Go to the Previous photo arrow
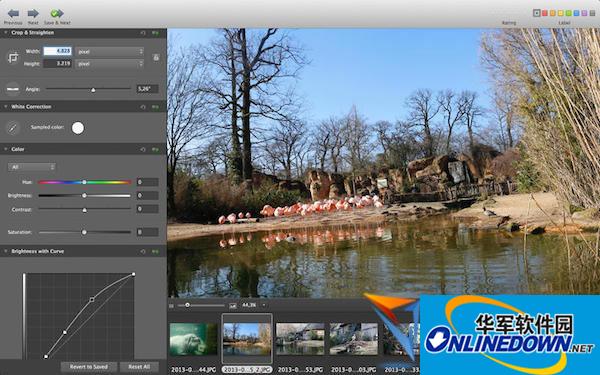The image size is (600, 375). (13, 13)
